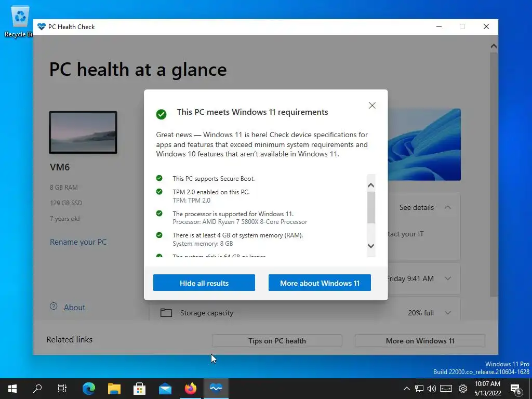Screen dimensions: 532x399
Task: Show hidden tray icons chevron
Action: pyautogui.click(x=406, y=389)
